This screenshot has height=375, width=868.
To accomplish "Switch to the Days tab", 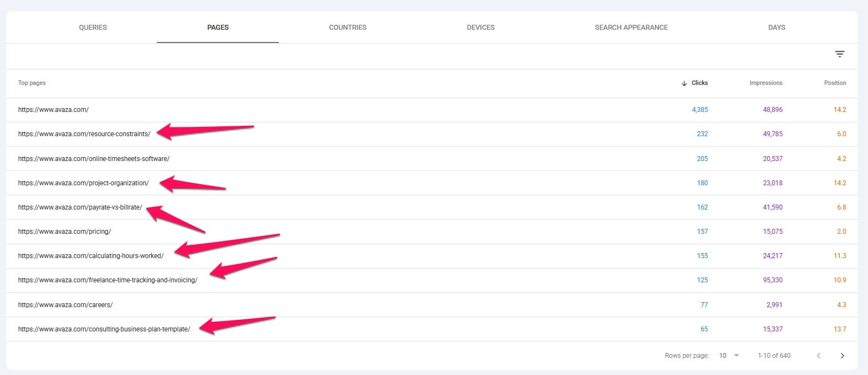I will (x=776, y=27).
